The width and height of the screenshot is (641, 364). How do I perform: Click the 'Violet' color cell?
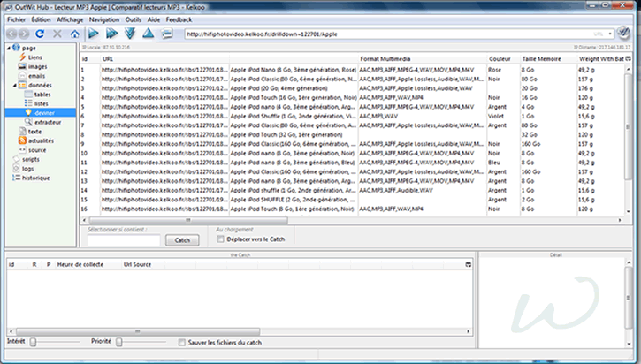pos(496,116)
